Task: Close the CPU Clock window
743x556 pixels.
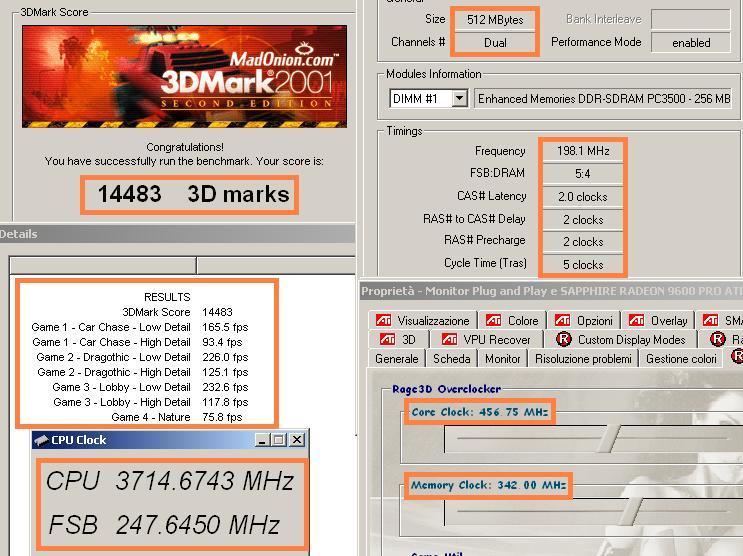Action: (297, 440)
